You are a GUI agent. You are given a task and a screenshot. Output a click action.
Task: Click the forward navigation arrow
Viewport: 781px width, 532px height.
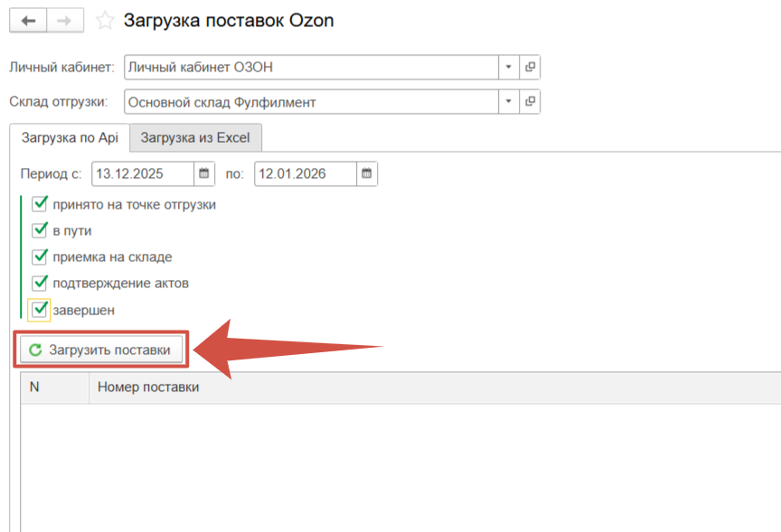(x=65, y=21)
